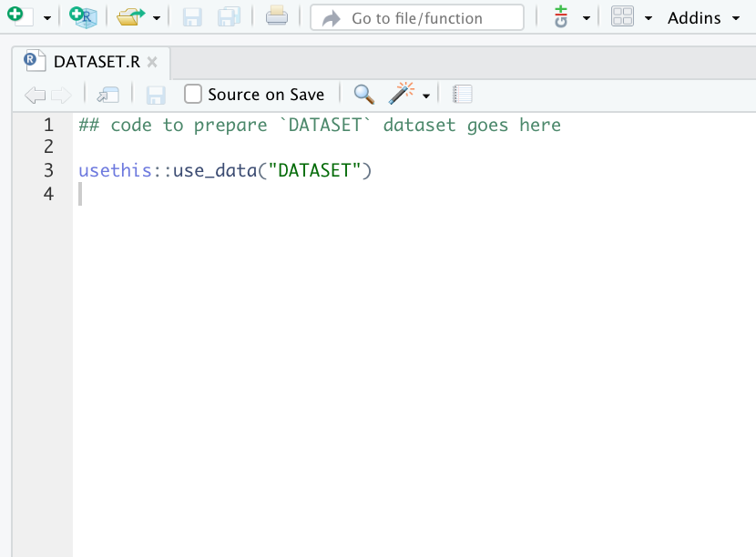Click the Save All documents icon
756x557 pixels.
click(229, 17)
